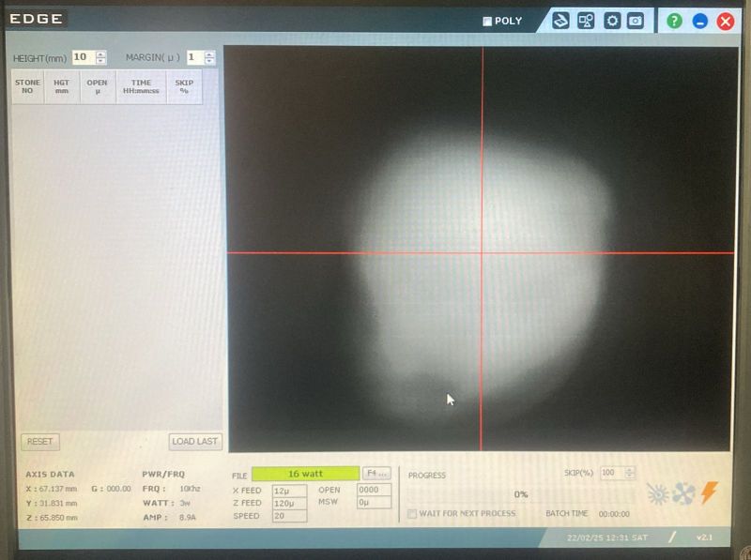Capture an image with the camera icon

click(636, 21)
